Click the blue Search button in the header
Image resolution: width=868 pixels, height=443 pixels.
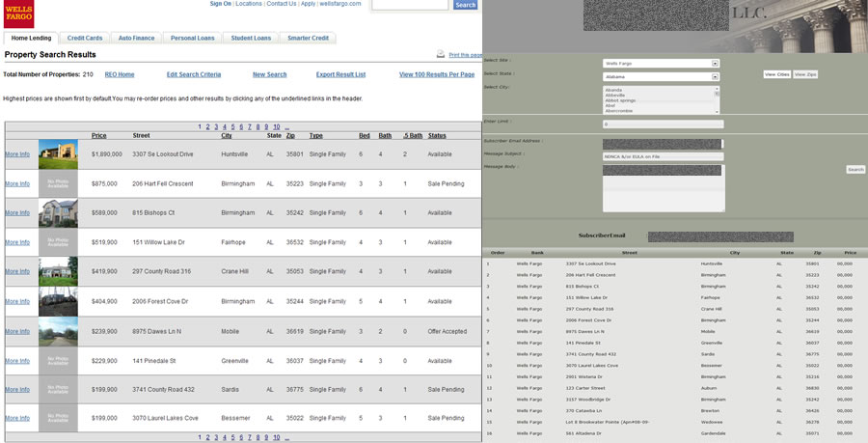465,5
